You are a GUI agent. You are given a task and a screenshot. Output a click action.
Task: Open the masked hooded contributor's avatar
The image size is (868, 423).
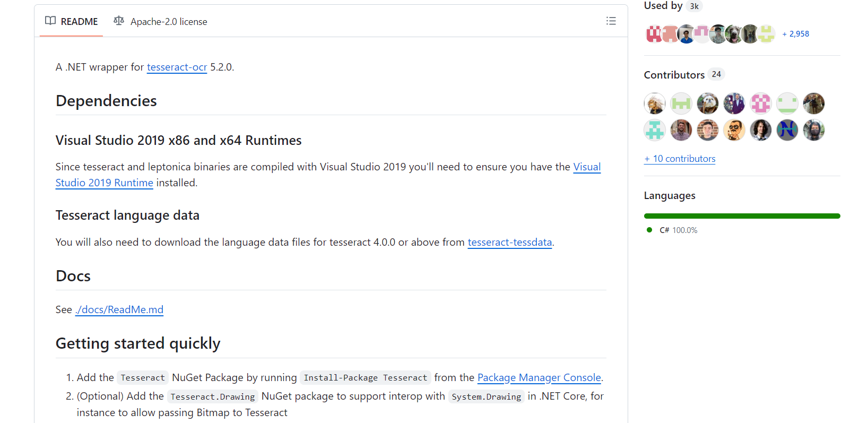coord(813,130)
